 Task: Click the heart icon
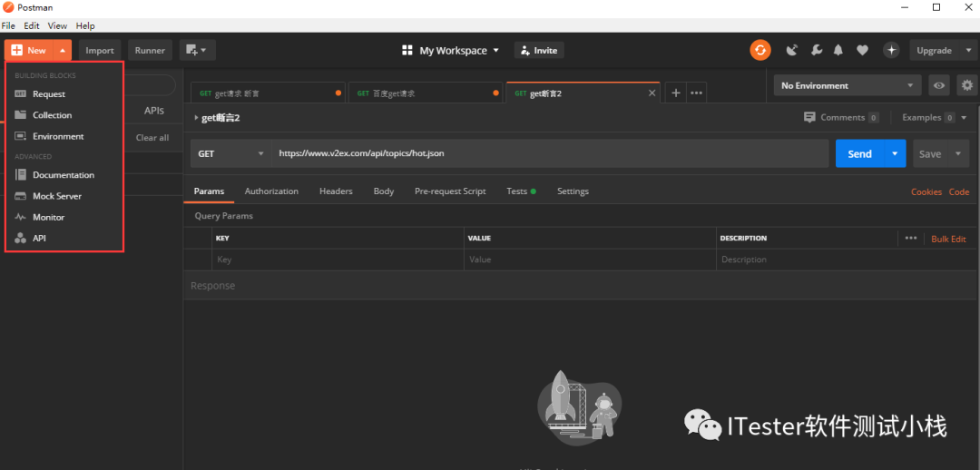(x=863, y=51)
